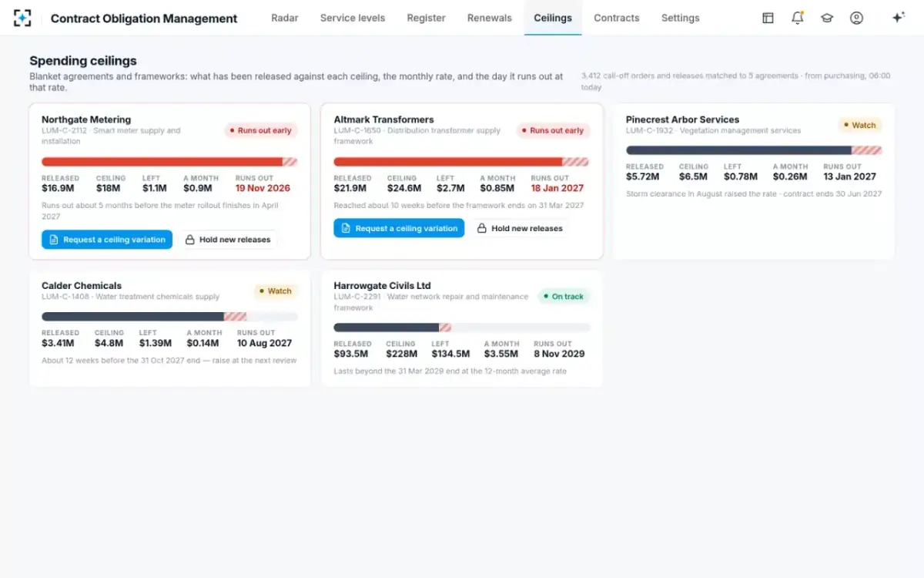Open the Pinecrest Arbor Services card title
Viewport: 924px width, 578px height.
[682, 119]
